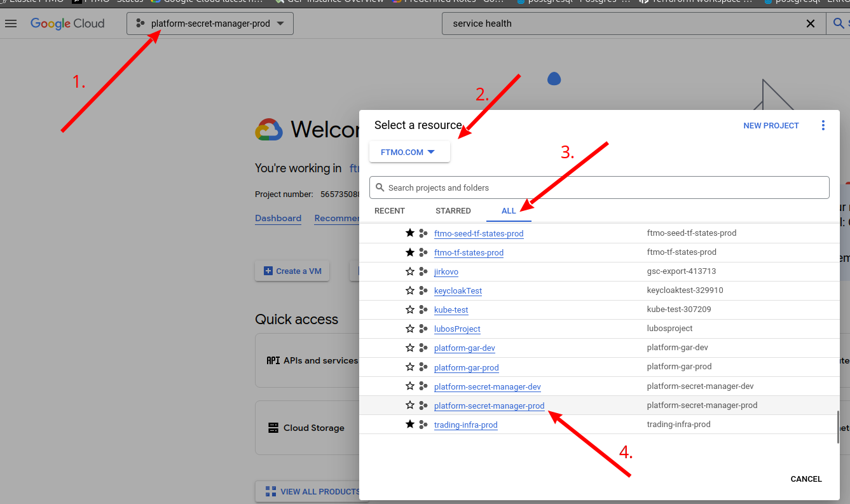Switch to the Recent tab

390,210
